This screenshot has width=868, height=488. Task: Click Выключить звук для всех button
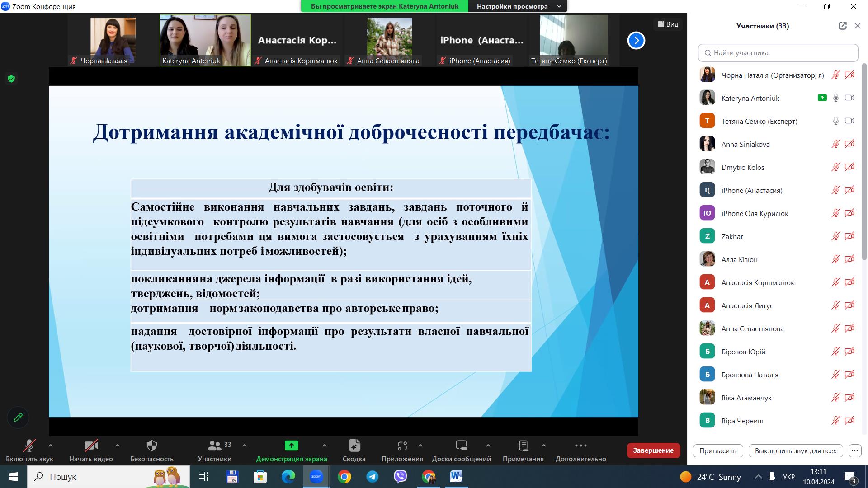(795, 450)
